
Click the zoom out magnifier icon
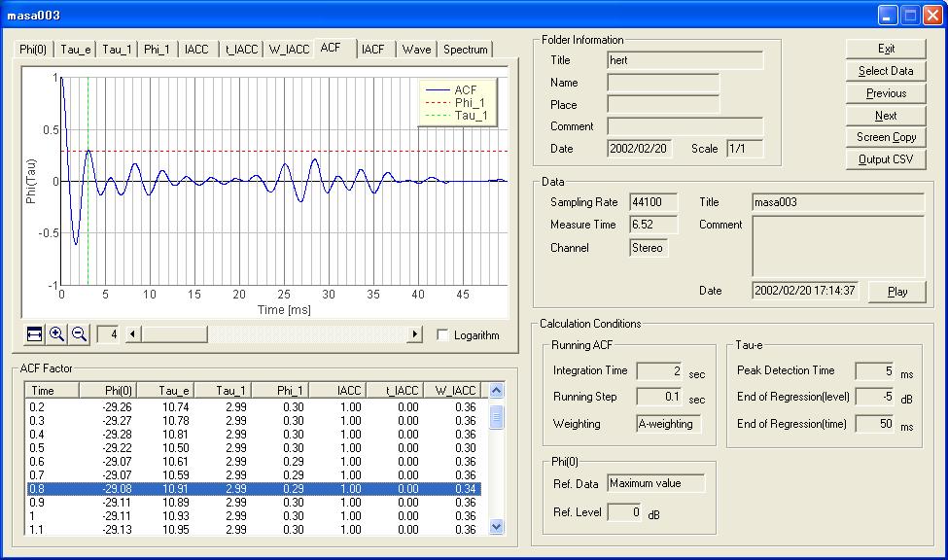(80, 334)
